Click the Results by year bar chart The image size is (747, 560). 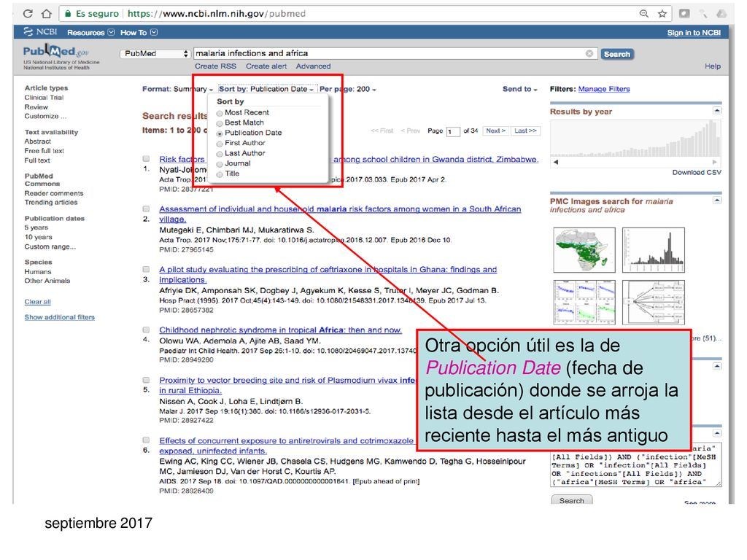[635, 139]
